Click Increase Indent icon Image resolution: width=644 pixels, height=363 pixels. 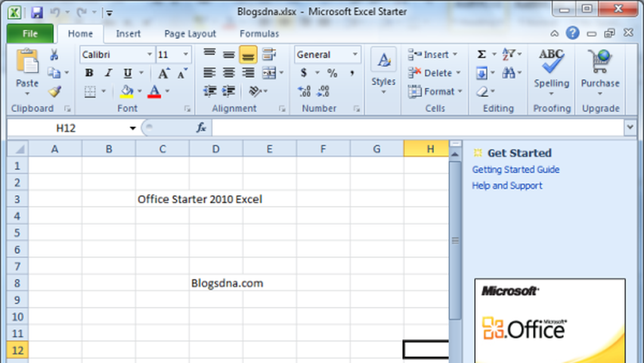pyautogui.click(x=229, y=91)
